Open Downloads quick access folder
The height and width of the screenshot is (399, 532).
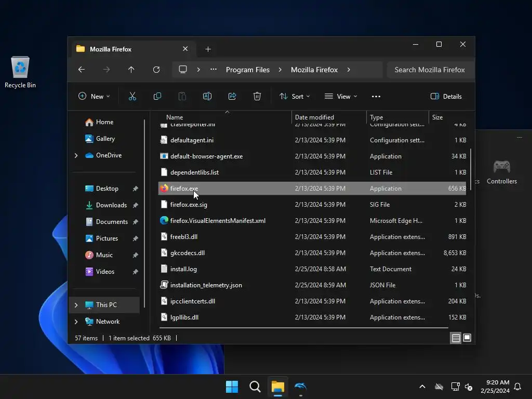(111, 205)
